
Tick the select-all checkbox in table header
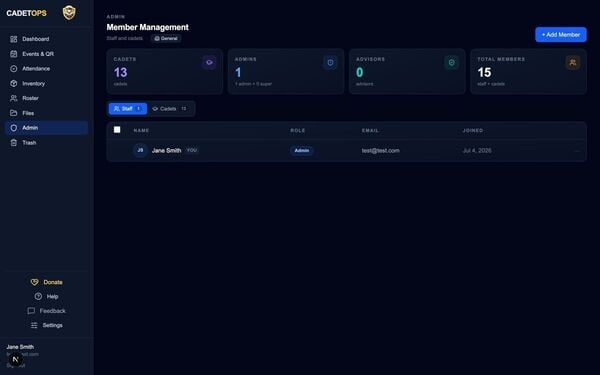click(117, 130)
